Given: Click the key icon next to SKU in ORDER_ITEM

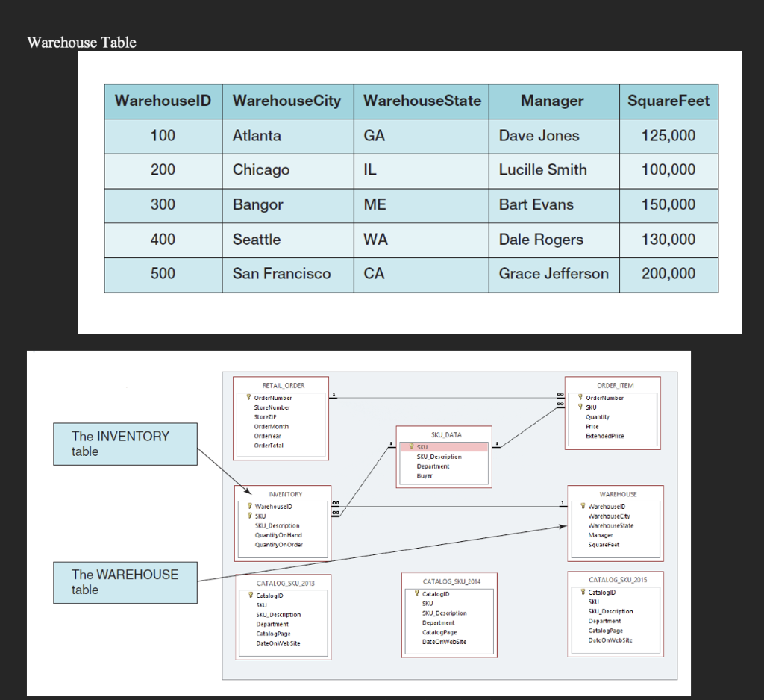Looking at the screenshot, I should 580,406.
